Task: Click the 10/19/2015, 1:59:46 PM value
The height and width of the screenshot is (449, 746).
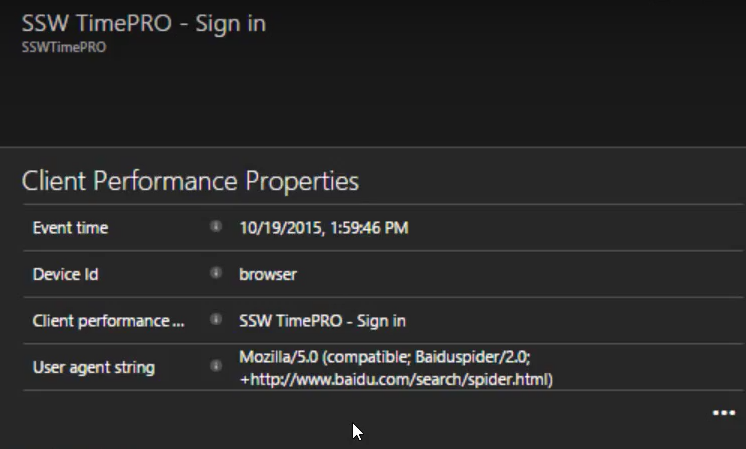Action: 324,228
